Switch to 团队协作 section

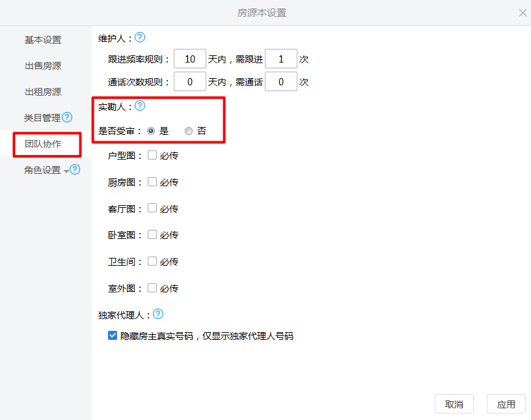point(43,144)
